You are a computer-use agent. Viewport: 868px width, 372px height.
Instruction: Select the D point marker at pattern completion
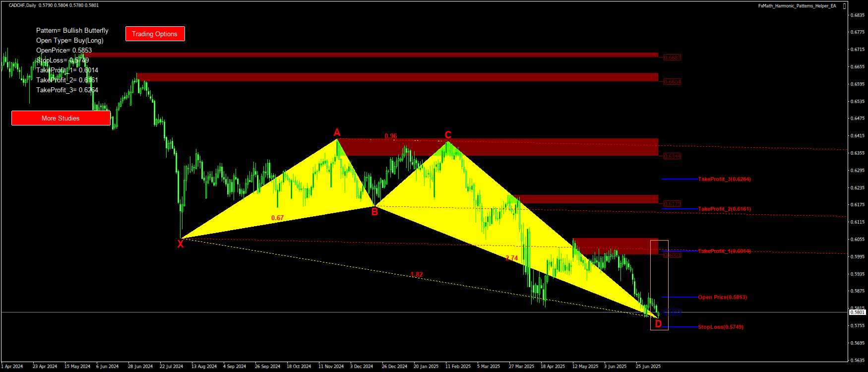click(x=658, y=324)
